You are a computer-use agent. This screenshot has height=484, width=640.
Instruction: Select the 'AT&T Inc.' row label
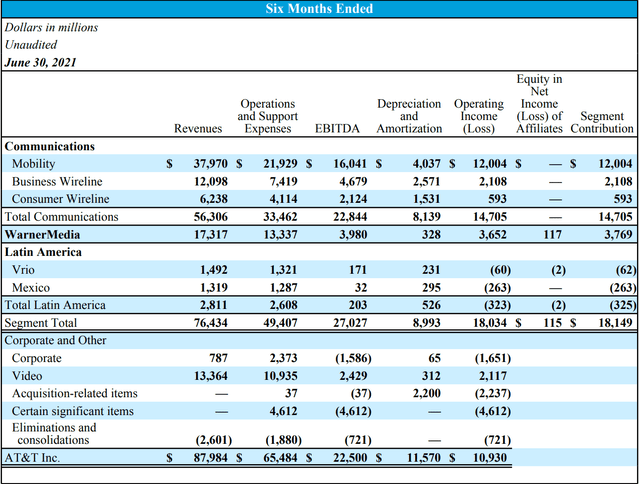32,458
